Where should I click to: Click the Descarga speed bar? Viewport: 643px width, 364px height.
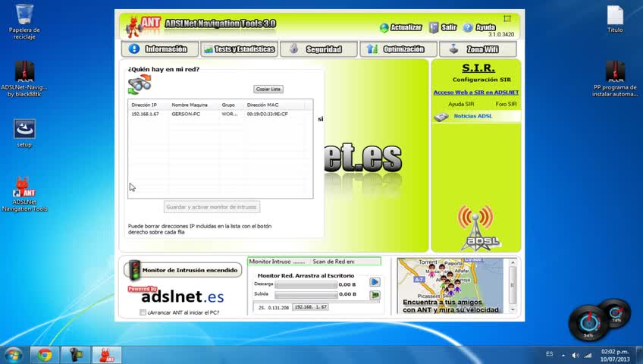(x=306, y=284)
